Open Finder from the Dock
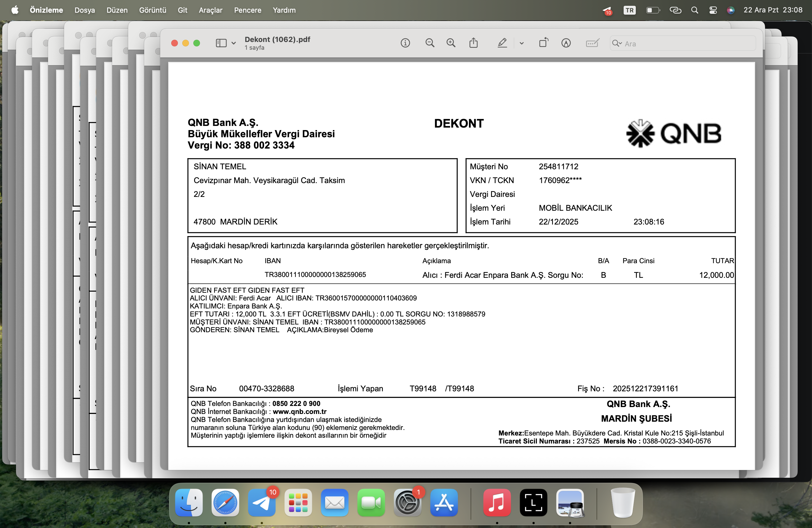The image size is (812, 528). [x=189, y=502]
